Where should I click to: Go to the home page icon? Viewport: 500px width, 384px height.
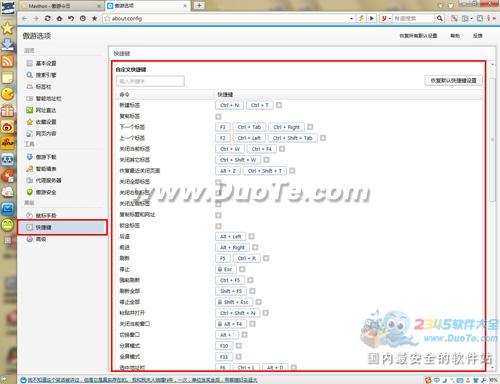click(59, 18)
